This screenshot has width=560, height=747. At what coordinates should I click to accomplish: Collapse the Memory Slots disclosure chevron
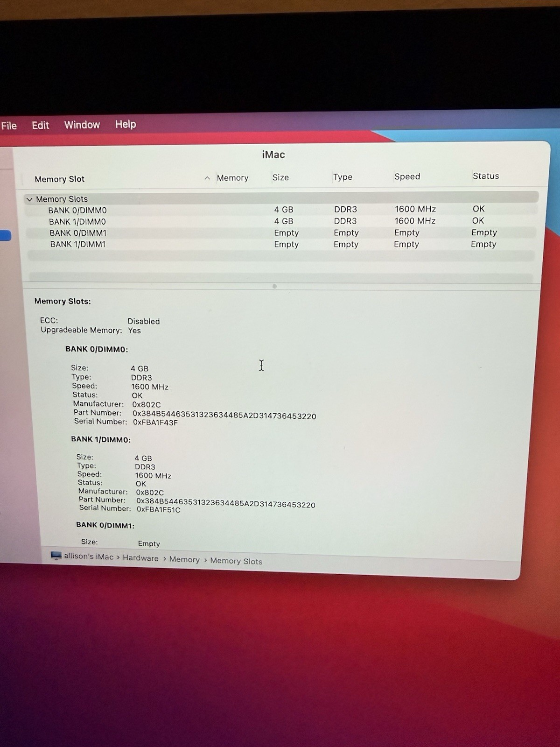coord(29,199)
